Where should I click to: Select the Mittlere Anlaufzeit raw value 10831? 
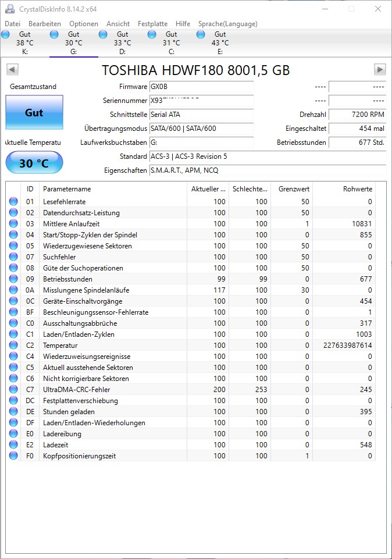[x=362, y=223]
